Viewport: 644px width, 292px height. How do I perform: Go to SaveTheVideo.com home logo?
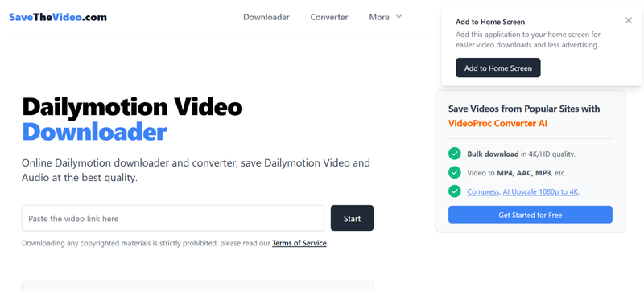coord(58,17)
